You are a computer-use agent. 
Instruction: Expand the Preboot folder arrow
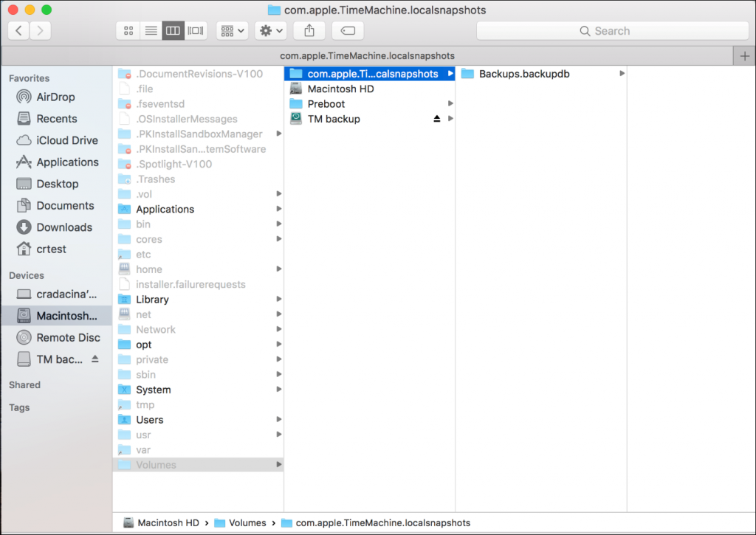pos(450,103)
